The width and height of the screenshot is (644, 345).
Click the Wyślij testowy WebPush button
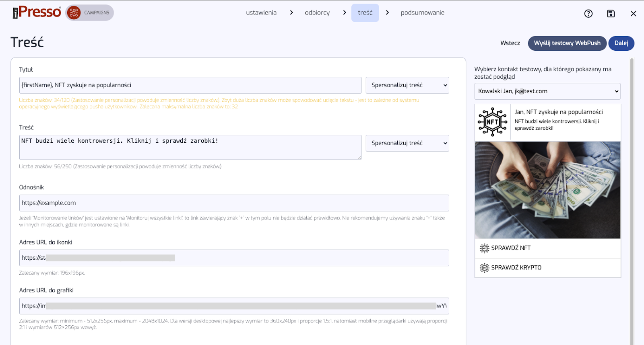click(x=567, y=43)
